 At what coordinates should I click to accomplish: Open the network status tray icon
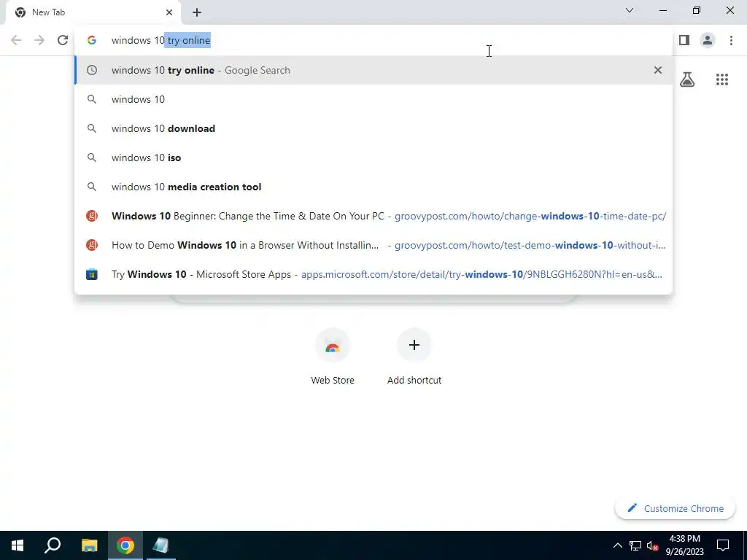point(635,545)
